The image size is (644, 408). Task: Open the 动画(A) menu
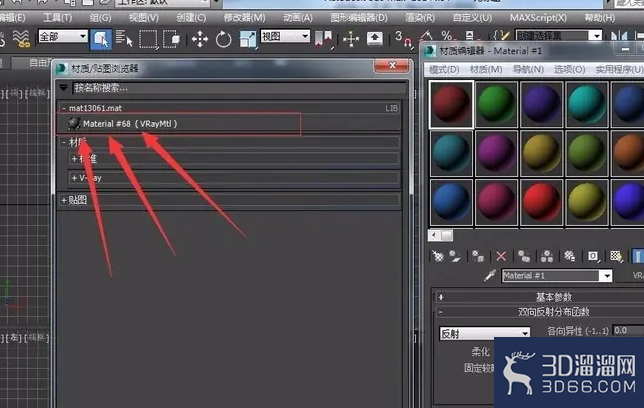pos(297,18)
